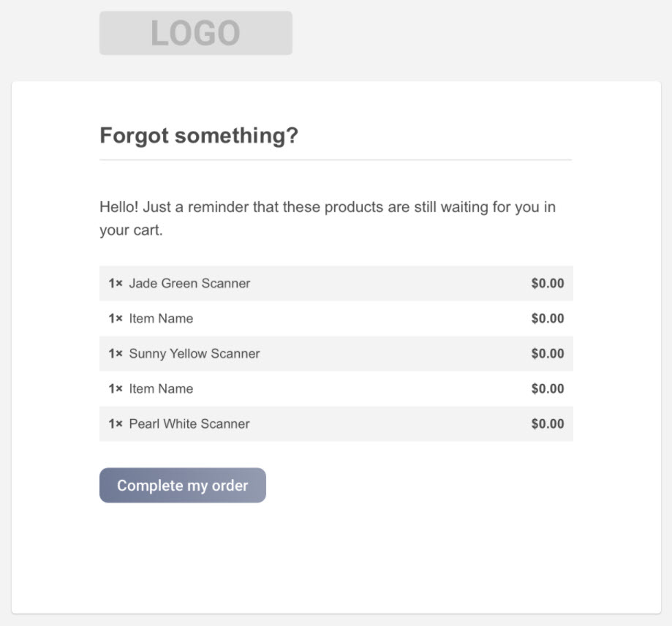Click the cart reminder paragraph text
The image size is (672, 626).
click(328, 218)
